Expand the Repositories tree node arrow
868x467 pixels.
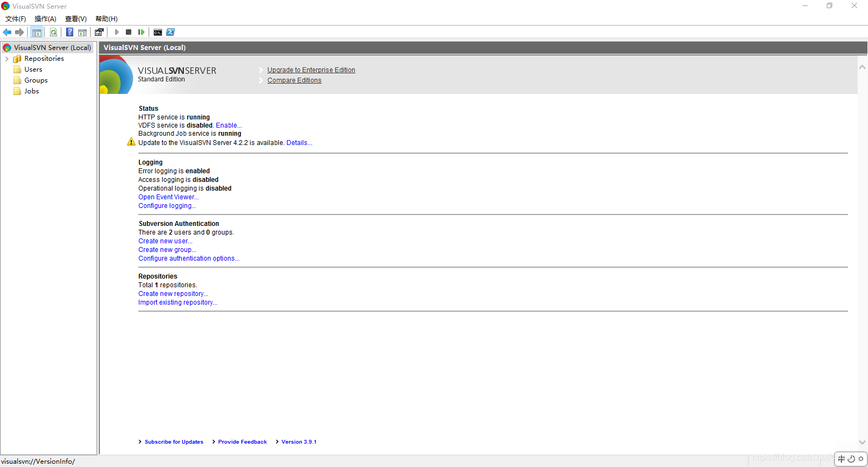[x=7, y=59]
